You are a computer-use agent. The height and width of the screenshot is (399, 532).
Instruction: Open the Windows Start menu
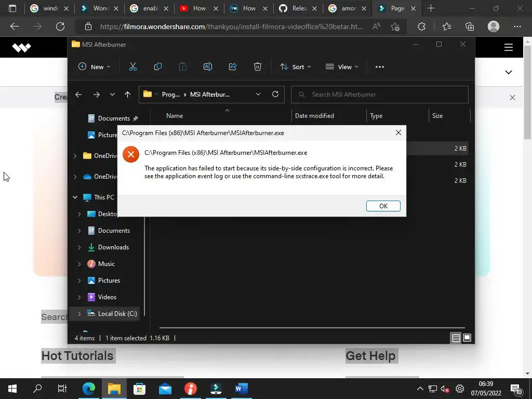(x=12, y=389)
